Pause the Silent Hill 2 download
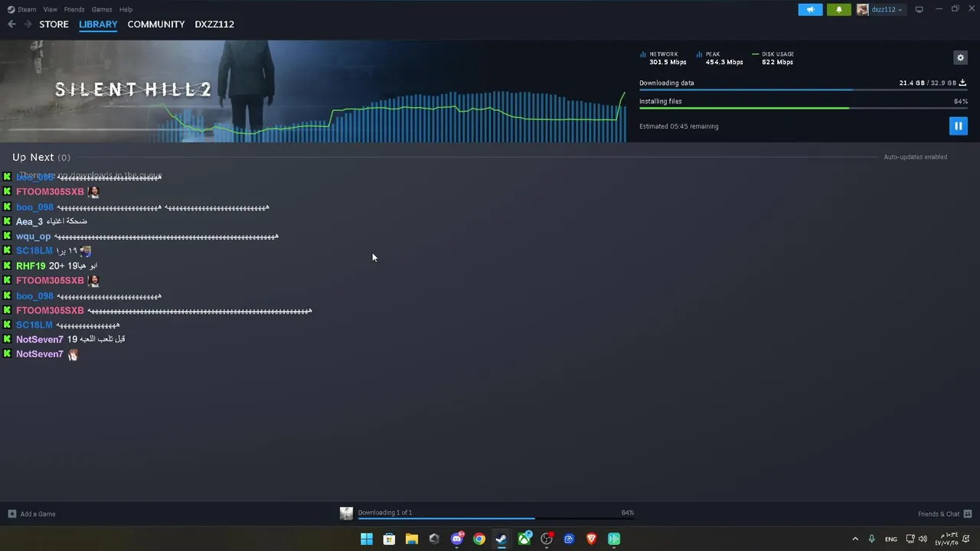 958,126
